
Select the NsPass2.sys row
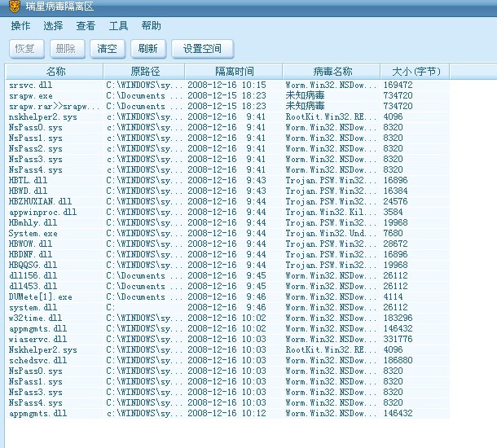pos(227,148)
